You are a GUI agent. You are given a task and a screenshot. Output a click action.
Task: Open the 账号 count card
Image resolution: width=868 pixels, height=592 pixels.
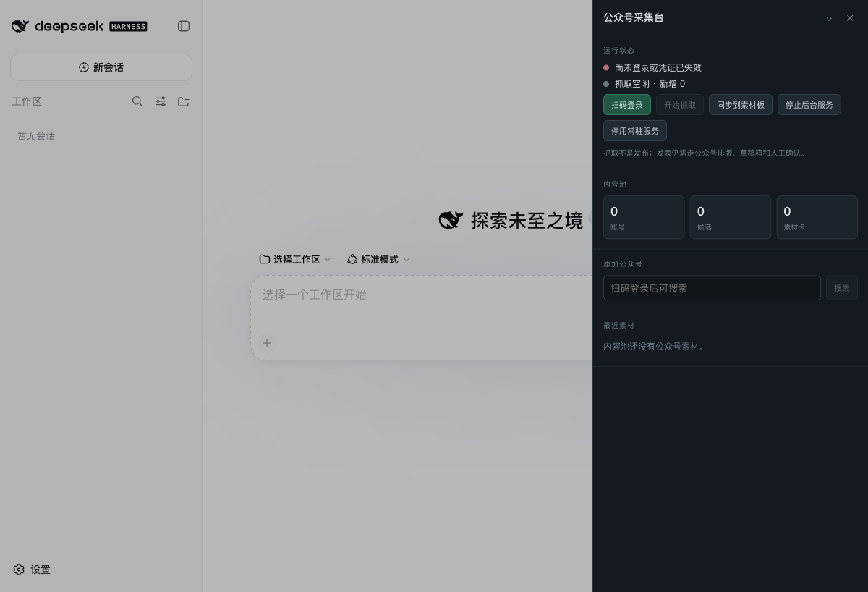tap(644, 217)
